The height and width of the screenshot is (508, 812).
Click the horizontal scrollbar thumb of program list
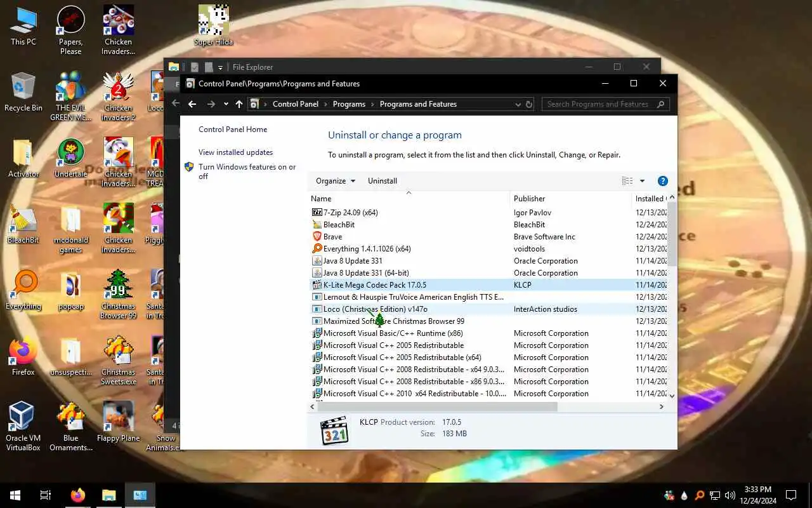pyautogui.click(x=437, y=406)
